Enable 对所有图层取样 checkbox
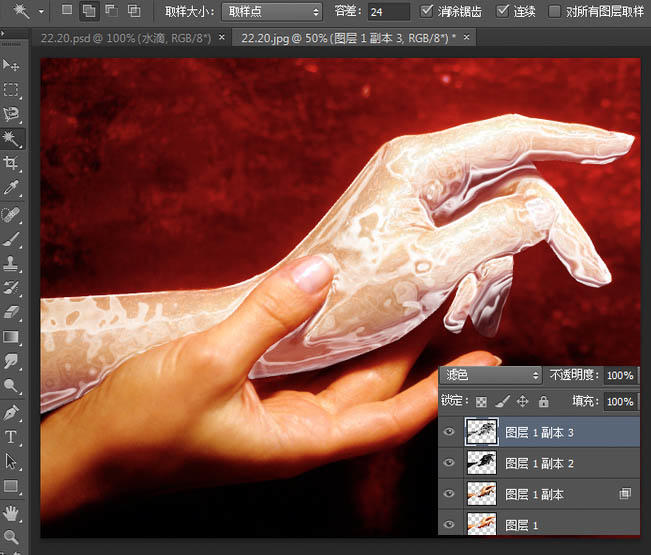Viewport: 651px width, 555px height. pos(556,12)
